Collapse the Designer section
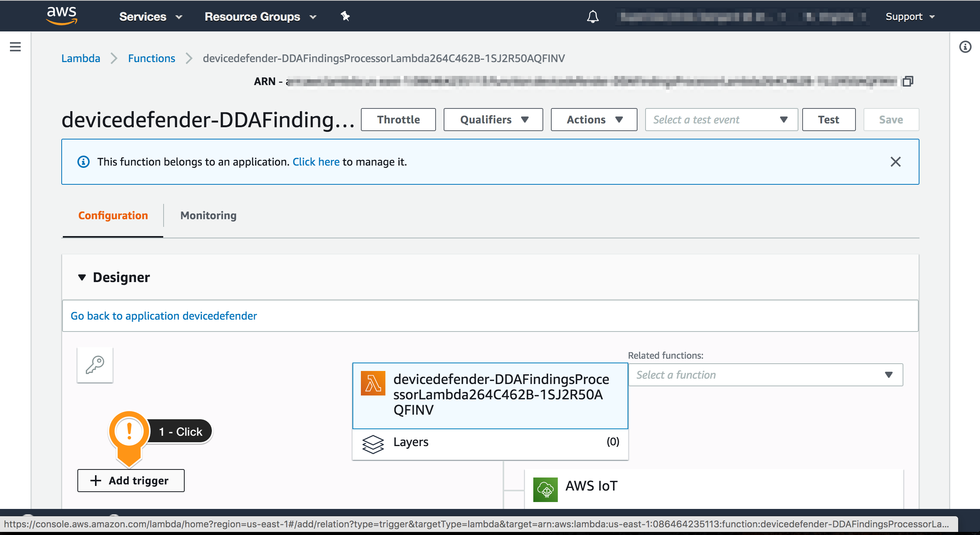Screen dimensions: 980x535 coord(82,277)
